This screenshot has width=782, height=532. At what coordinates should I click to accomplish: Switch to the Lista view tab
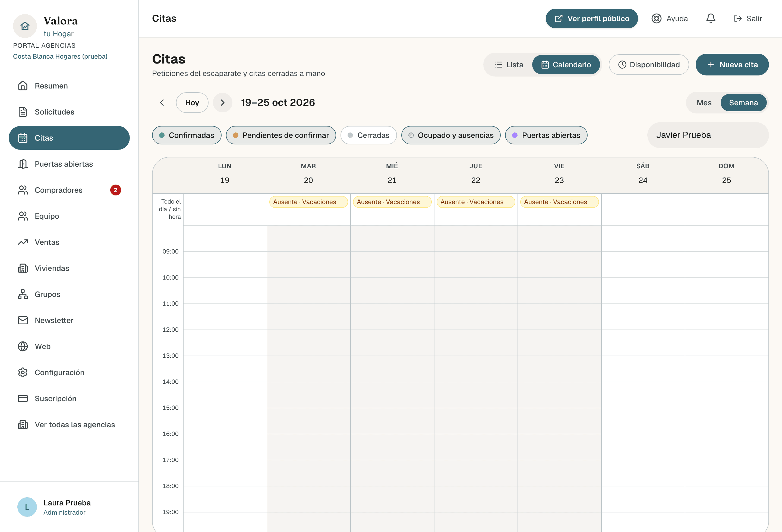509,65
